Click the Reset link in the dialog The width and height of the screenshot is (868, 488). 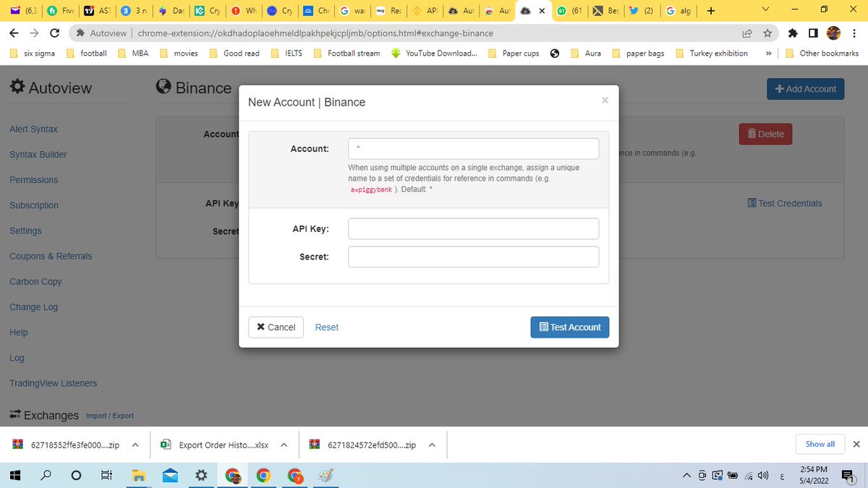pos(326,327)
